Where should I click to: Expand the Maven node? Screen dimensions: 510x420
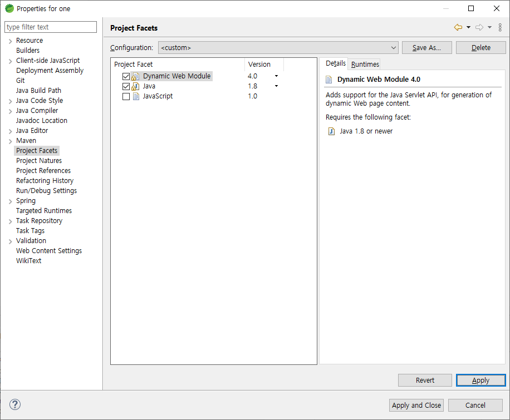coord(10,141)
